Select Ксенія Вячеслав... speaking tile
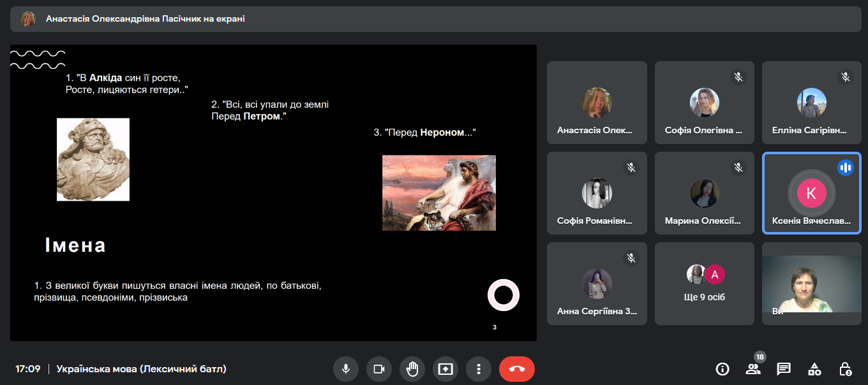The height and width of the screenshot is (385, 868). click(x=811, y=193)
